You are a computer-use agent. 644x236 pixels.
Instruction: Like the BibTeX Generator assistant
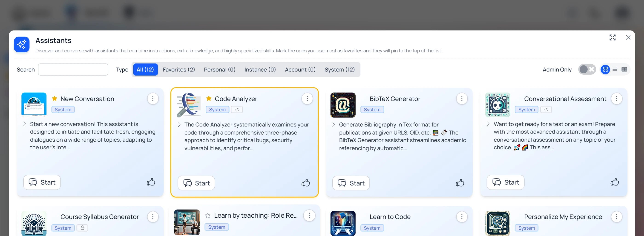point(460,182)
